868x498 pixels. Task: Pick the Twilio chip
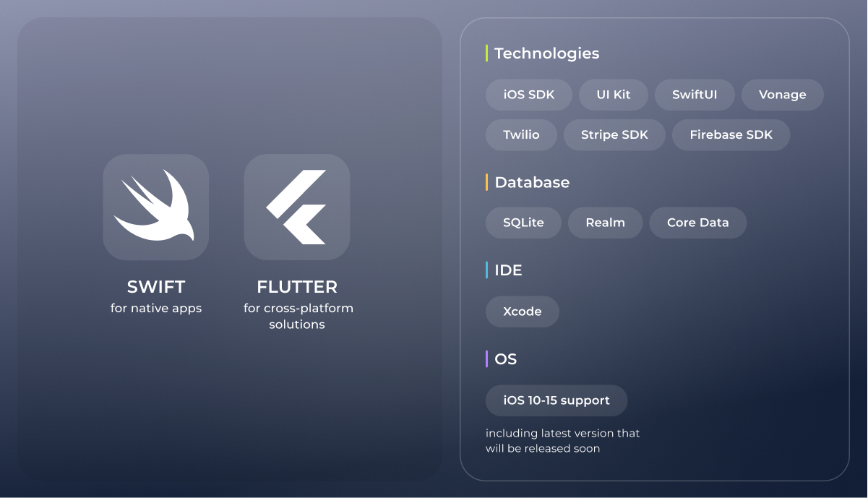522,135
